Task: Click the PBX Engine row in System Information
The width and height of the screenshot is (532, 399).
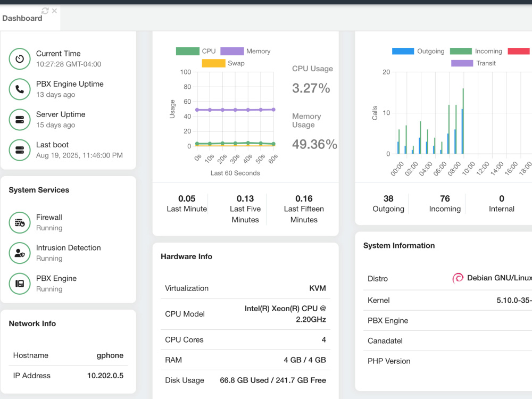Action: [447, 321]
